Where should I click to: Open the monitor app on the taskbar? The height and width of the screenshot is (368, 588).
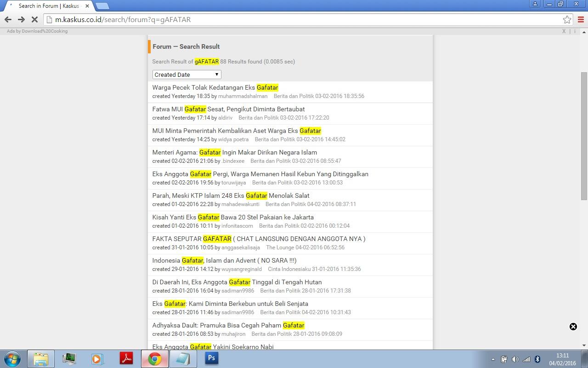[x=69, y=359]
